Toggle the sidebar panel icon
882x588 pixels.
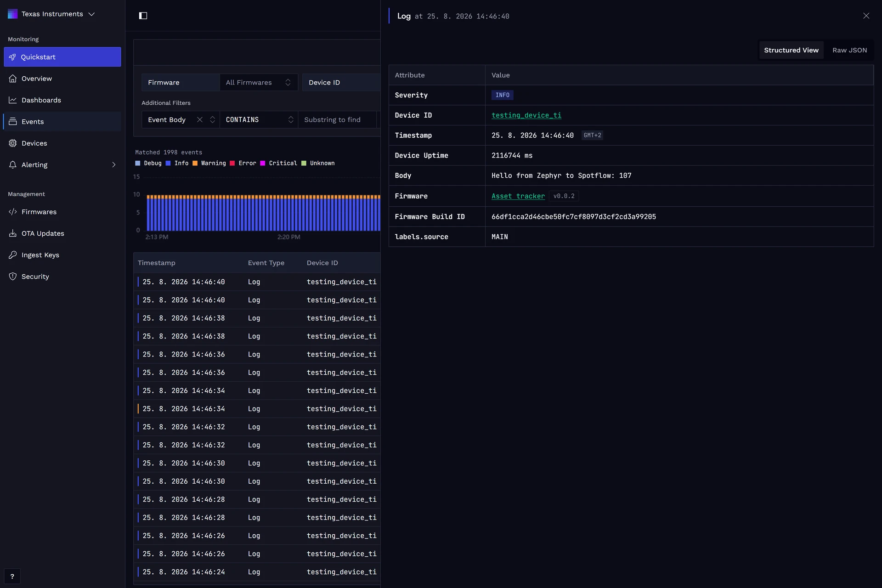[x=143, y=16]
